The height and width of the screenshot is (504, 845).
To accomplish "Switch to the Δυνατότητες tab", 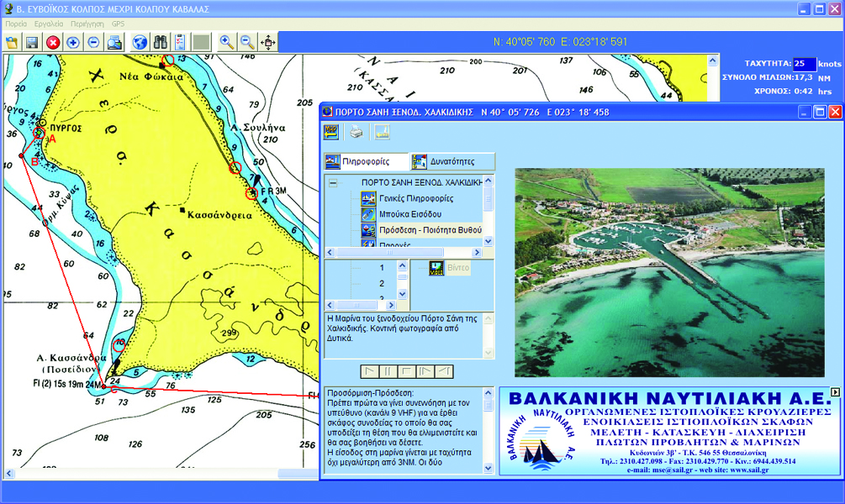I will [x=452, y=161].
